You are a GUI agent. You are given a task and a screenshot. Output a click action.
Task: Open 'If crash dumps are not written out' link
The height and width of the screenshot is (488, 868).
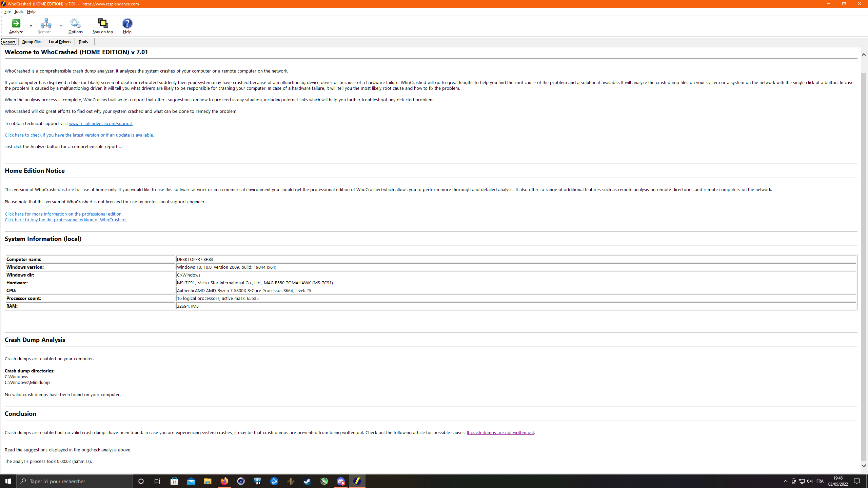click(x=500, y=433)
